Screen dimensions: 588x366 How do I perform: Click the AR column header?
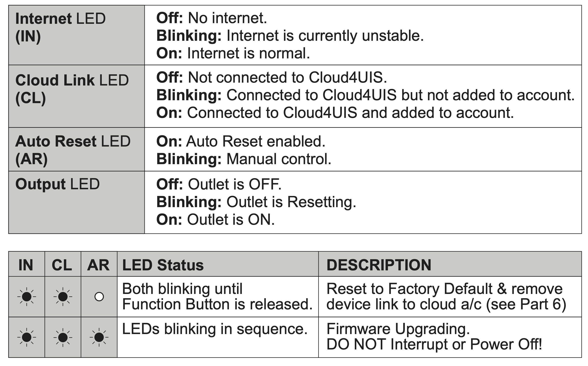click(x=98, y=265)
